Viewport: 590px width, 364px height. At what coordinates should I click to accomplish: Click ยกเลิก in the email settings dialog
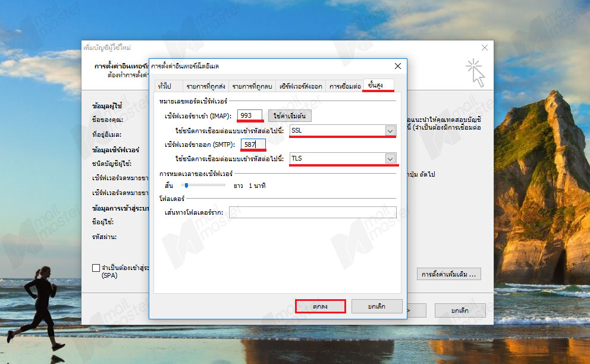(x=376, y=306)
